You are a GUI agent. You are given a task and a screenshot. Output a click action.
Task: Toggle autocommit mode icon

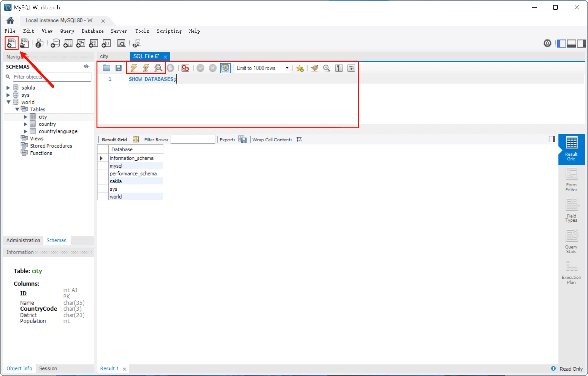[225, 68]
